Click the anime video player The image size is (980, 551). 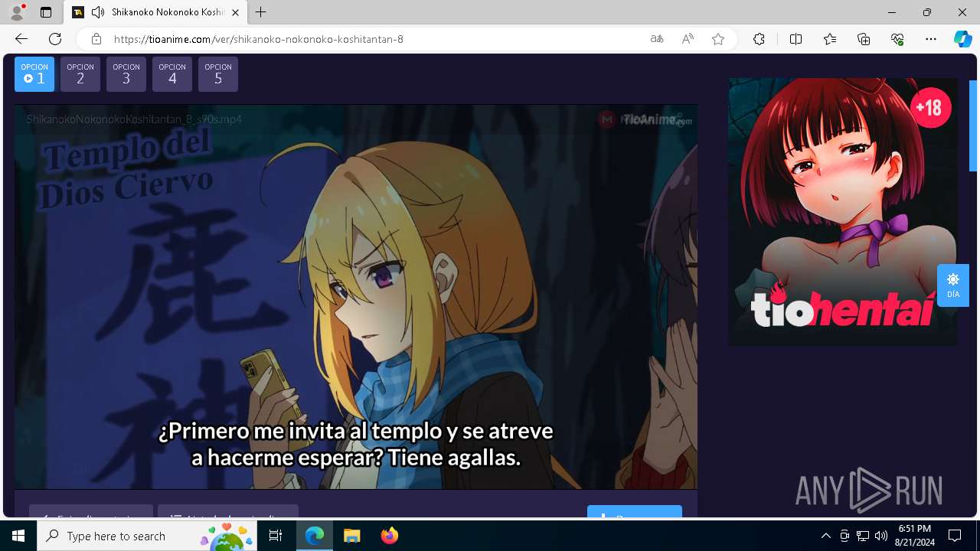[356, 297]
